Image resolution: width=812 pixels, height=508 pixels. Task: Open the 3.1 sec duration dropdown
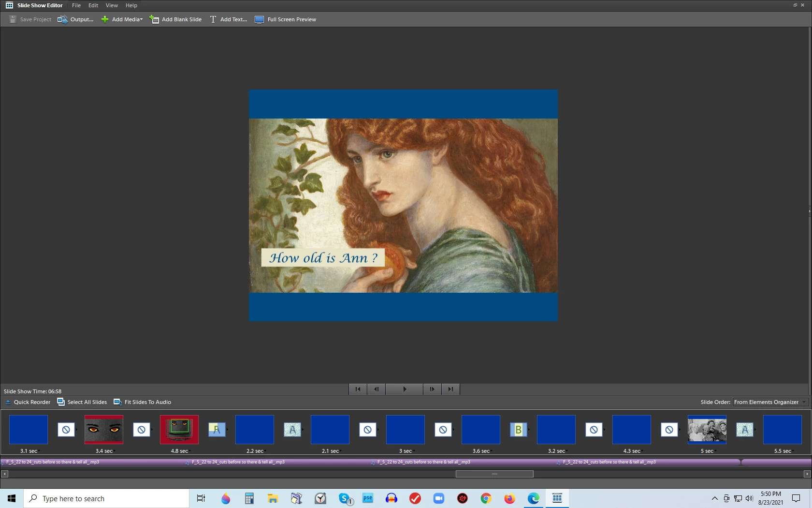29,451
